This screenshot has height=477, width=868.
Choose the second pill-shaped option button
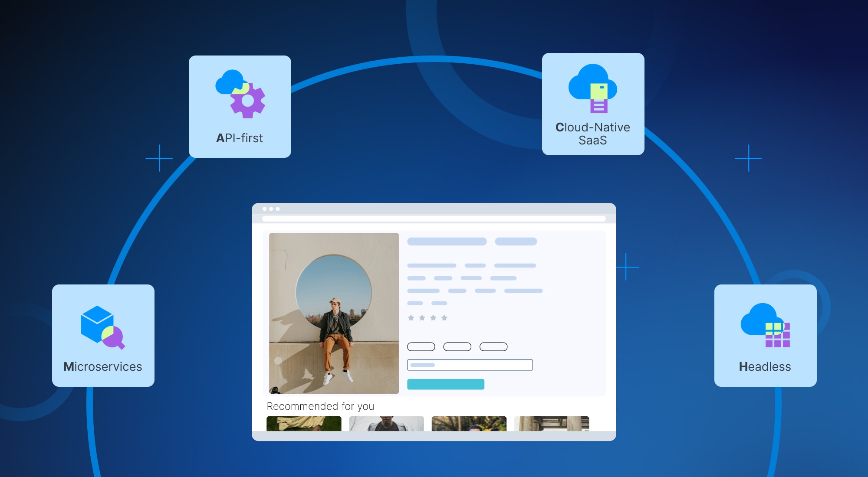tap(457, 346)
